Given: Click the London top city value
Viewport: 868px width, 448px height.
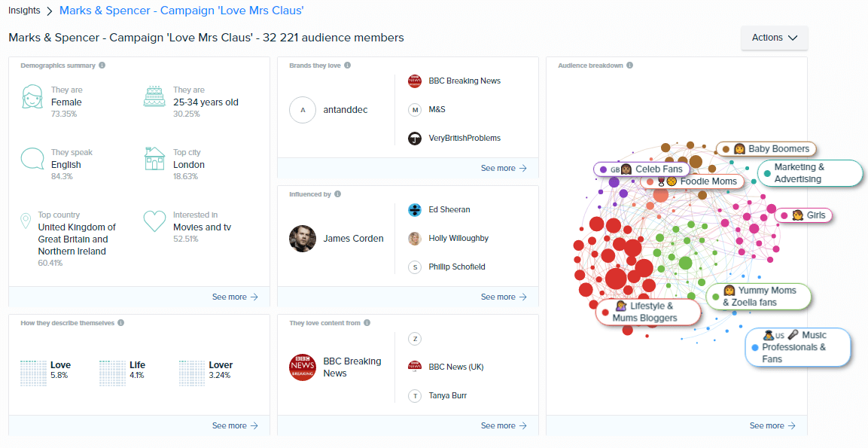Looking at the screenshot, I should tap(189, 165).
